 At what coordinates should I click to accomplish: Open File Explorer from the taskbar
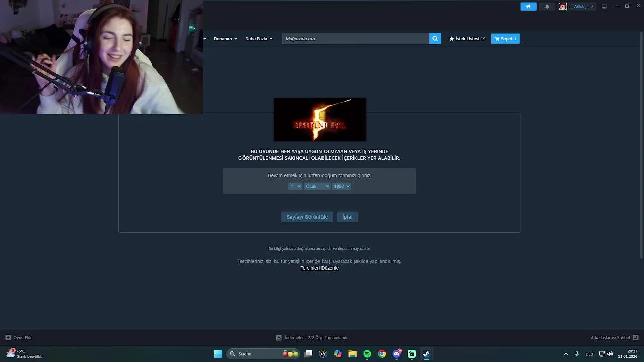click(352, 354)
